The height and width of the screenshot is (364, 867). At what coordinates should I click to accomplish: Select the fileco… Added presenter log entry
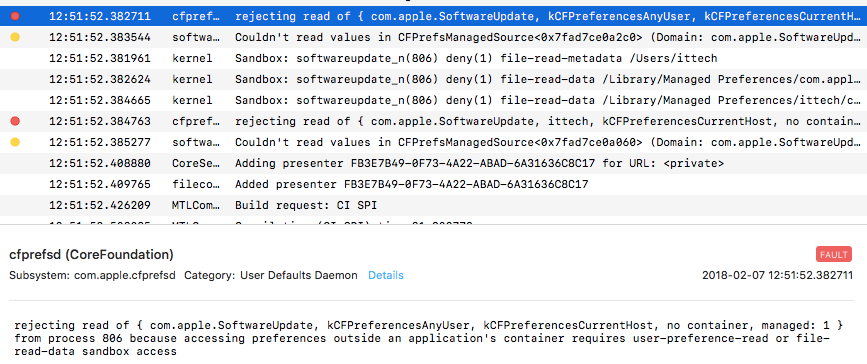(x=434, y=184)
